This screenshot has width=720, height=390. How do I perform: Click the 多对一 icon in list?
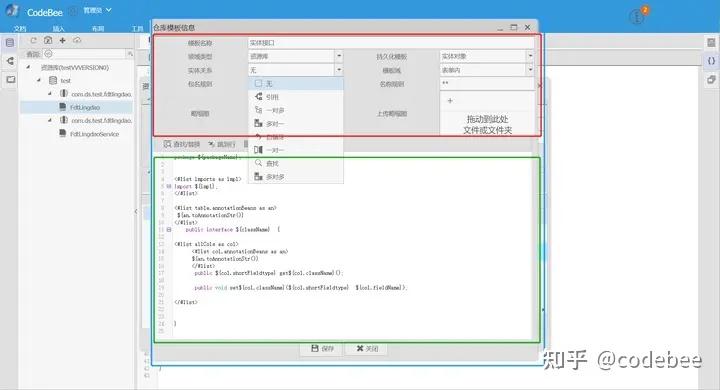click(259, 123)
